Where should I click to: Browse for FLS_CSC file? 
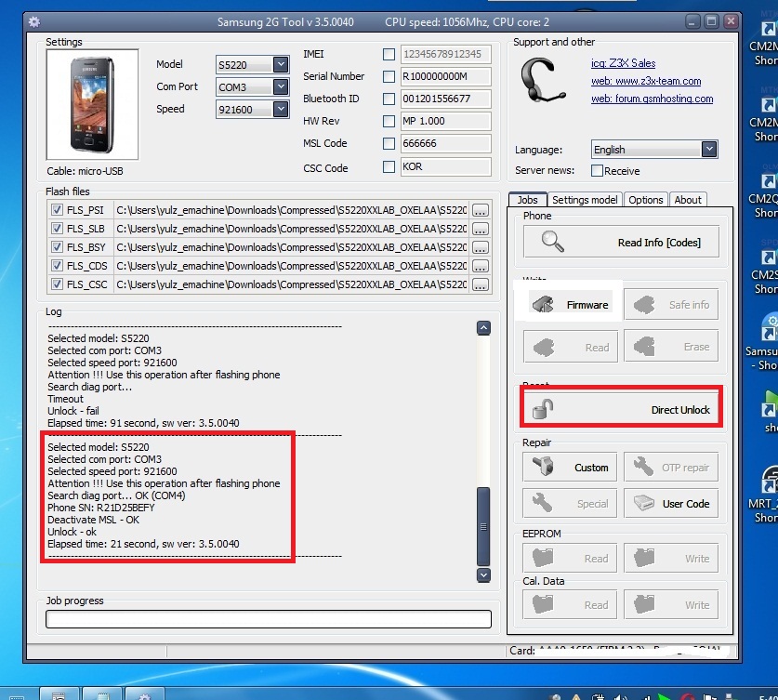(480, 284)
